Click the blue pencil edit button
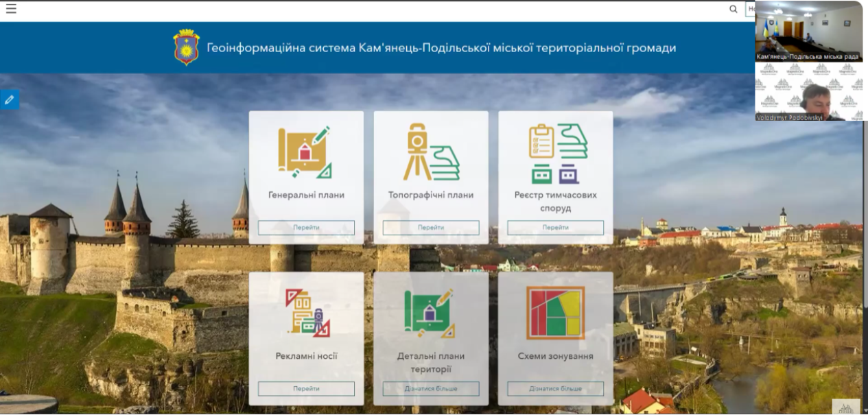 9,99
